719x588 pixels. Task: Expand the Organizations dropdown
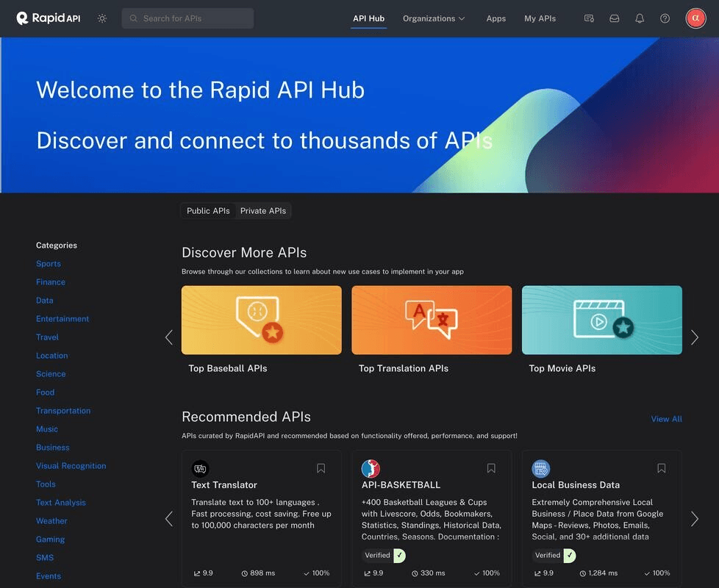coord(434,18)
